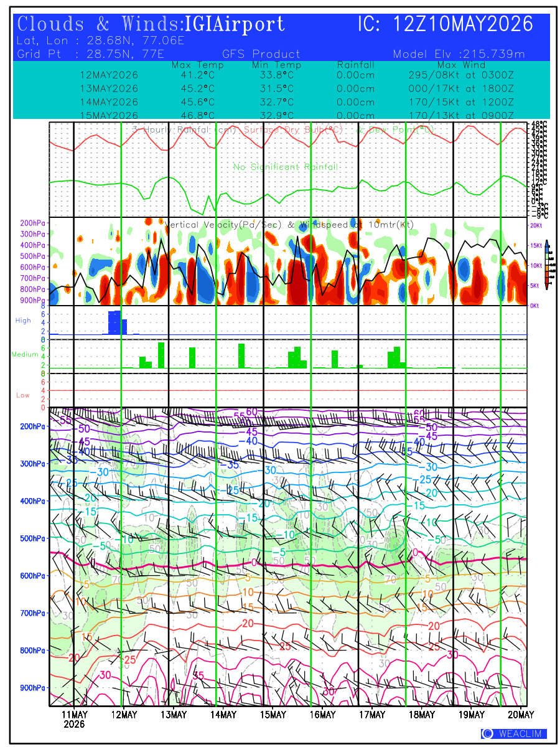Click the 'Model Elv :215.739m' text
Screen dimensions: 560x747
coord(459,54)
